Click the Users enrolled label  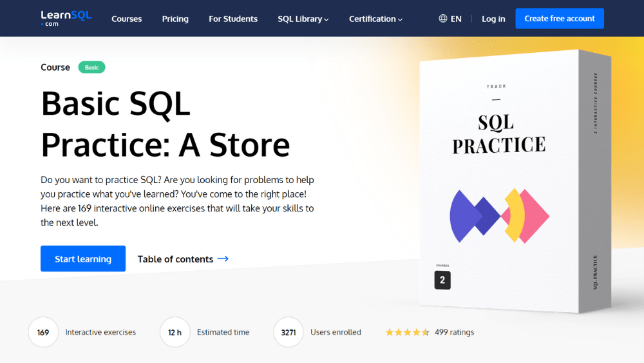tap(336, 332)
